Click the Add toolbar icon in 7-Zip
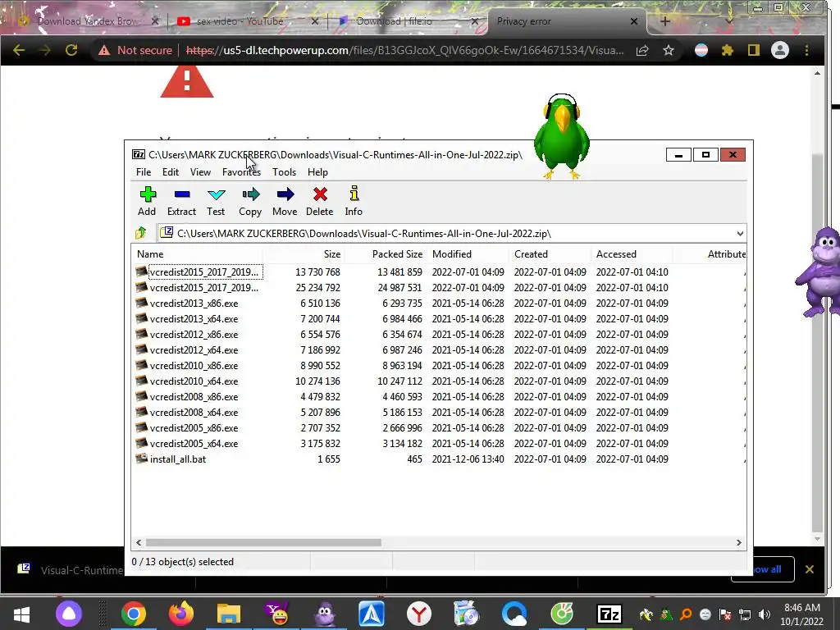 (148, 194)
